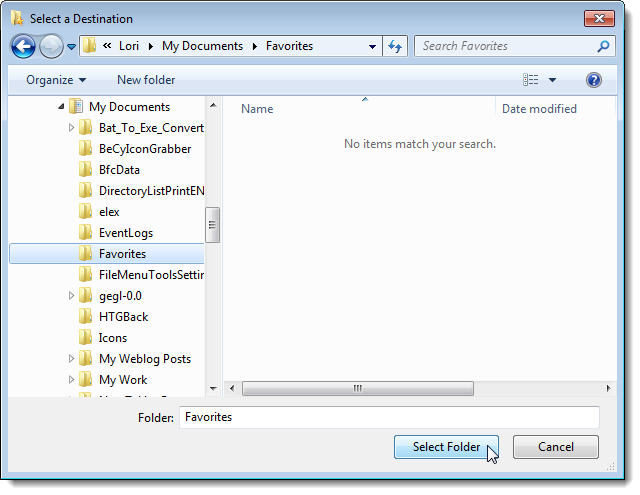Close the Select a Destination window
This screenshot has height=495, width=640.
pyautogui.click(x=599, y=18)
